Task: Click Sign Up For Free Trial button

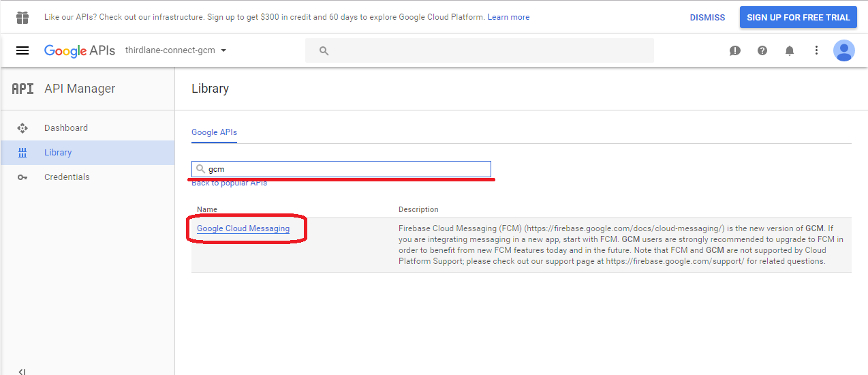Action: (799, 17)
